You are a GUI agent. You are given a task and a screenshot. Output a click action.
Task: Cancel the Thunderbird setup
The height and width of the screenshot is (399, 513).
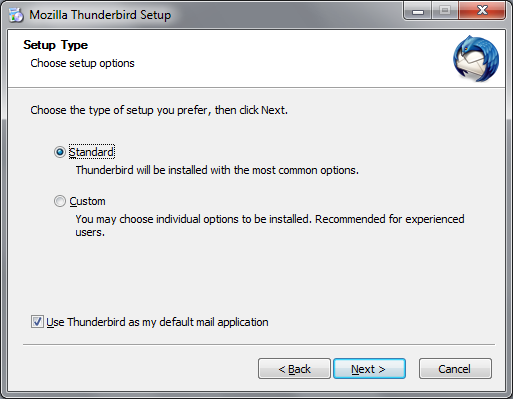click(455, 369)
